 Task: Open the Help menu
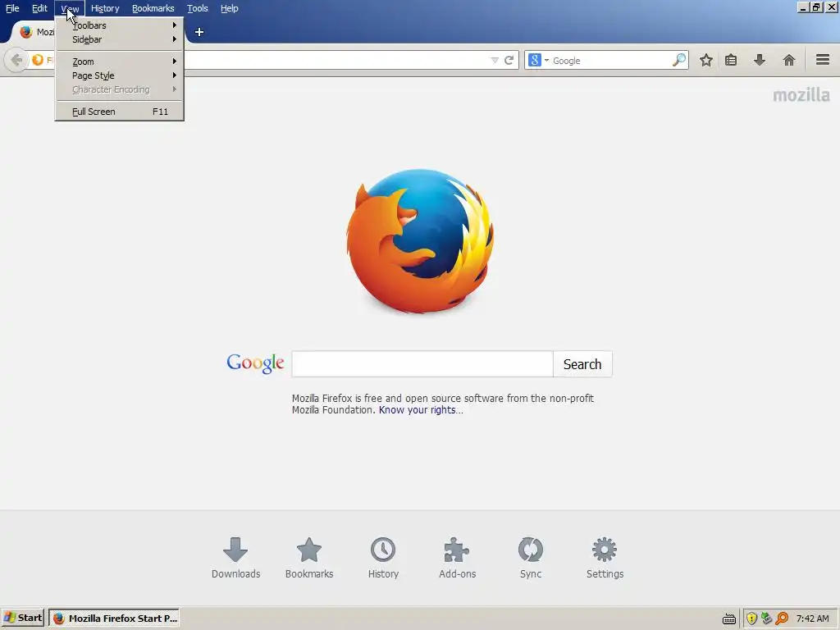click(230, 8)
